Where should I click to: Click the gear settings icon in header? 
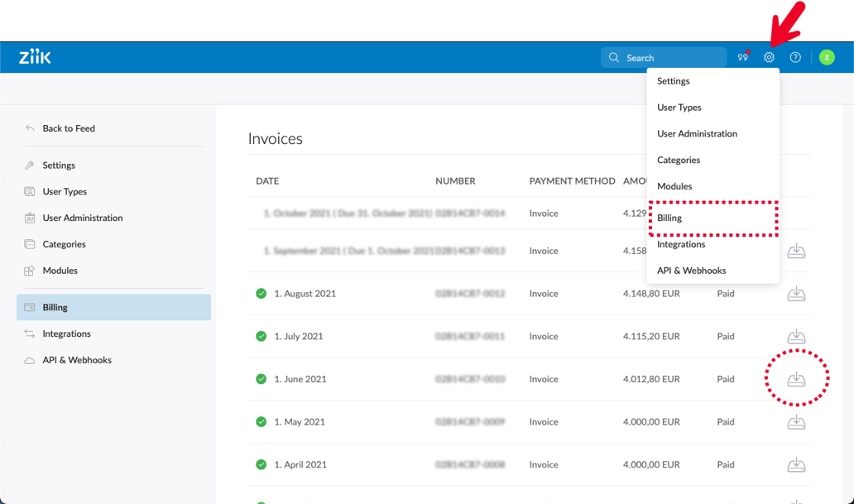[769, 58]
